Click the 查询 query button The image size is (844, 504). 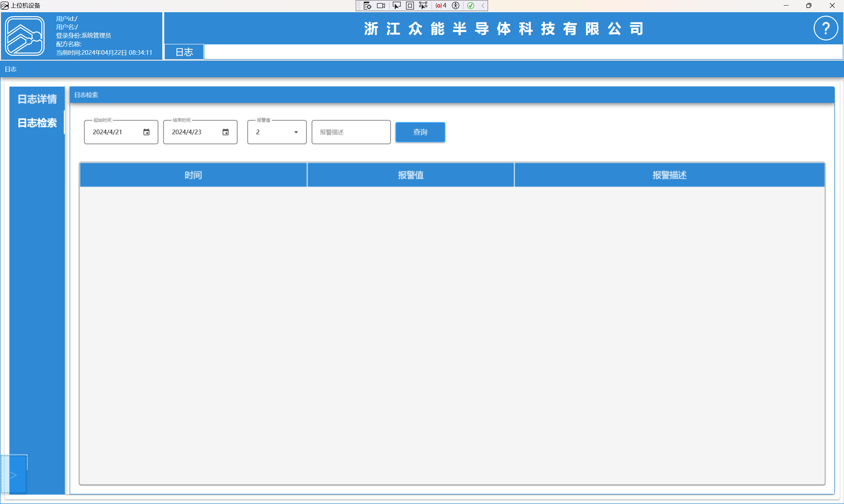(420, 132)
